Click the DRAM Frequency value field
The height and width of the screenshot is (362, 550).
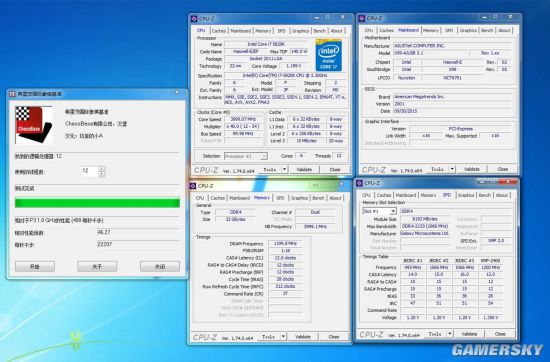[285, 243]
